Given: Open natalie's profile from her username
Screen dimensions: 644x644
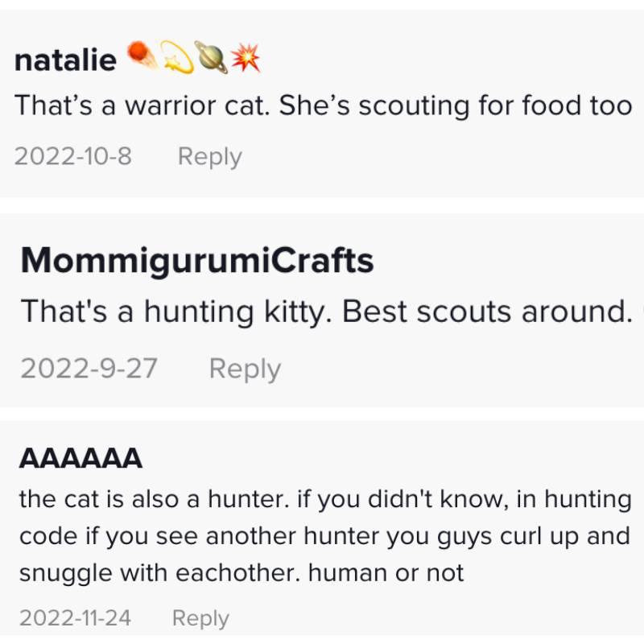Looking at the screenshot, I should 65,60.
